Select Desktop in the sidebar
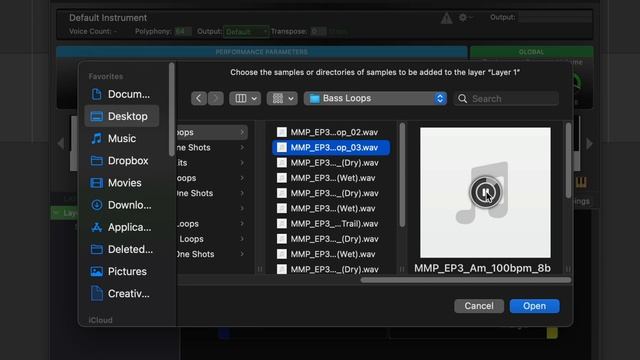The image size is (640, 360). tap(121, 116)
